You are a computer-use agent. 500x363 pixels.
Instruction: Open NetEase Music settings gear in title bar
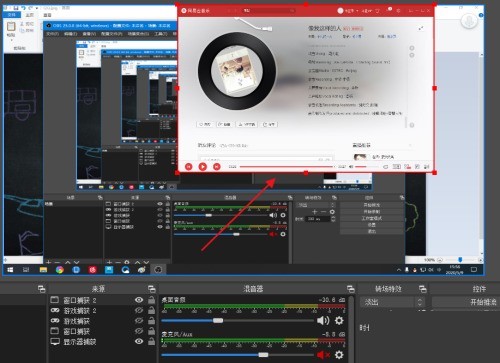[398, 11]
